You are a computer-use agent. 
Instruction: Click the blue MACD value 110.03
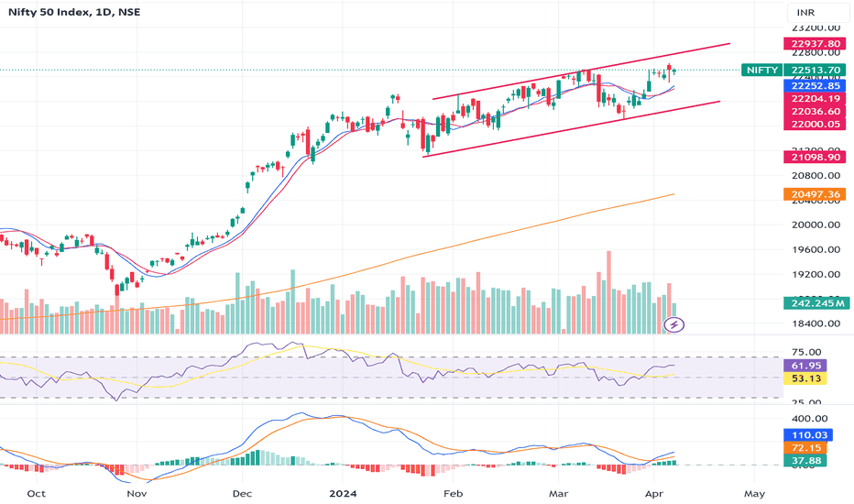809,434
